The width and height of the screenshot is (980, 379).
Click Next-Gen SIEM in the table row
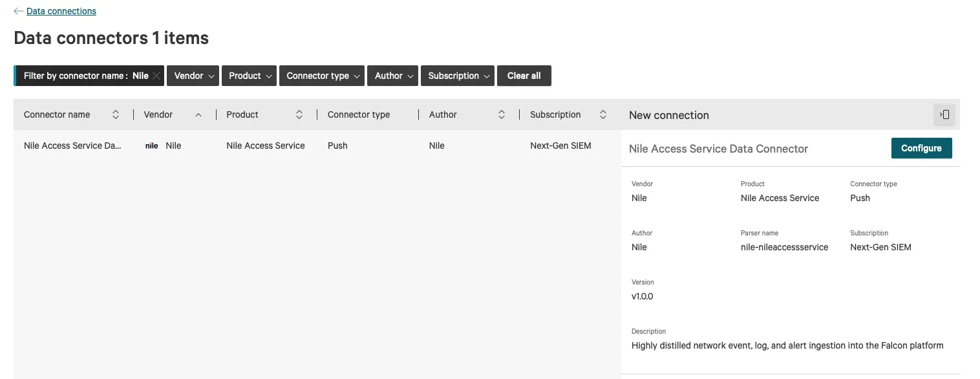560,146
